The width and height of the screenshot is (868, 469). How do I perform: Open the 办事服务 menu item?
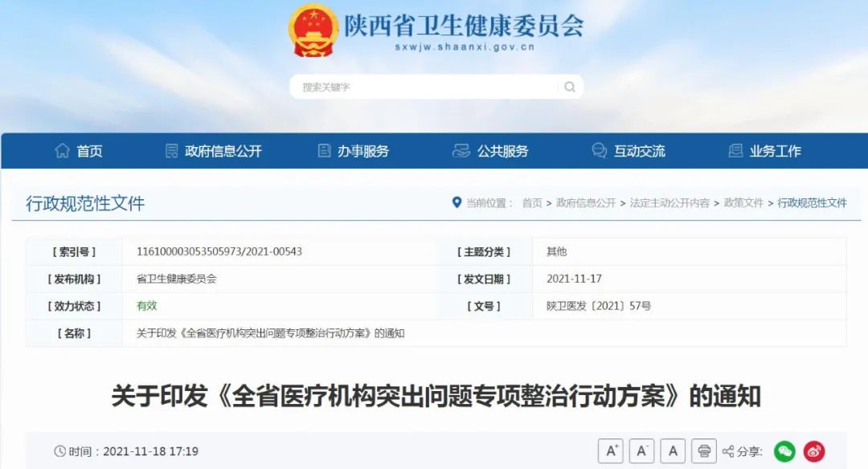point(353,151)
